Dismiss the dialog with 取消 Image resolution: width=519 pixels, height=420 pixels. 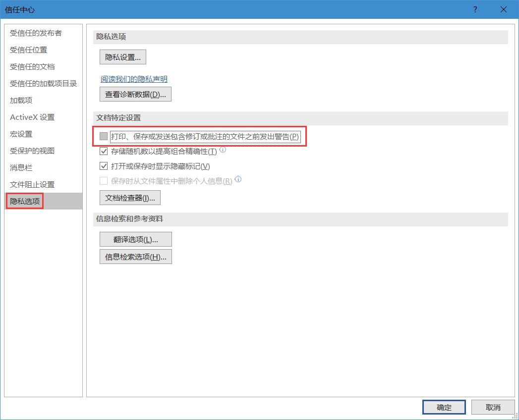tap(493, 407)
